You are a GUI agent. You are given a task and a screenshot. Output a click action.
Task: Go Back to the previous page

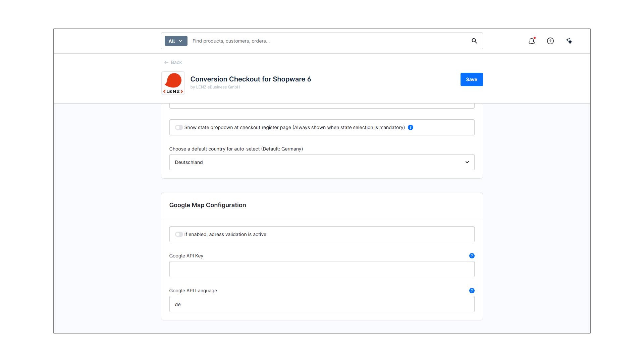click(173, 62)
